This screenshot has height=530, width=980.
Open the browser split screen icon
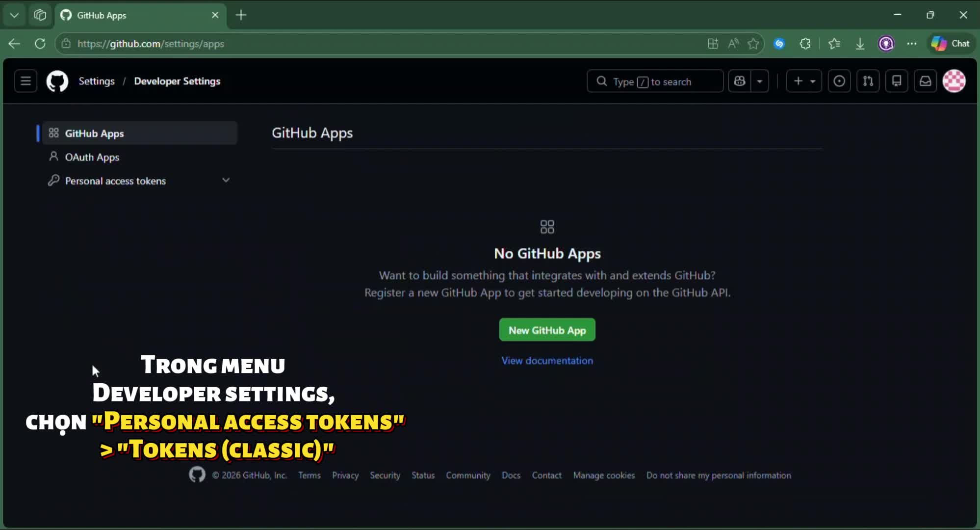(x=713, y=44)
